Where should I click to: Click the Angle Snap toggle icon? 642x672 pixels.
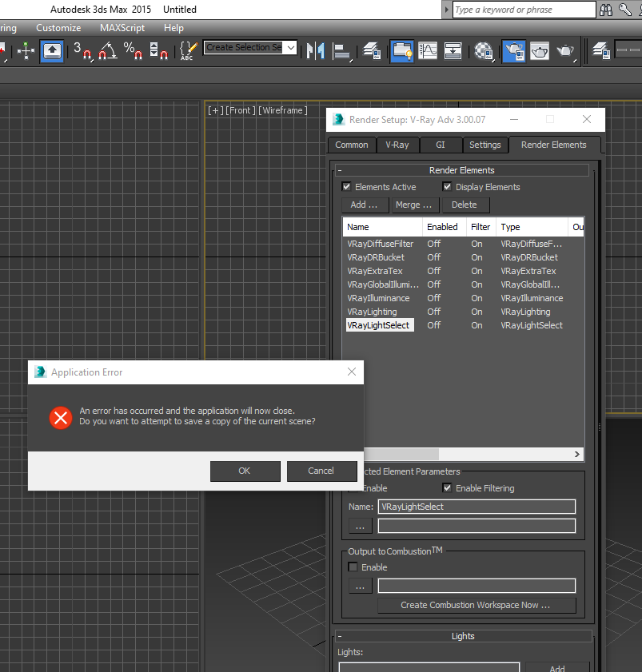[x=108, y=50]
